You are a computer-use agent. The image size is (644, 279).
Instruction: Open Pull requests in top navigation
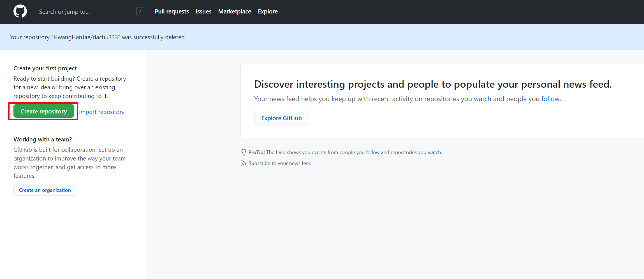[172, 11]
